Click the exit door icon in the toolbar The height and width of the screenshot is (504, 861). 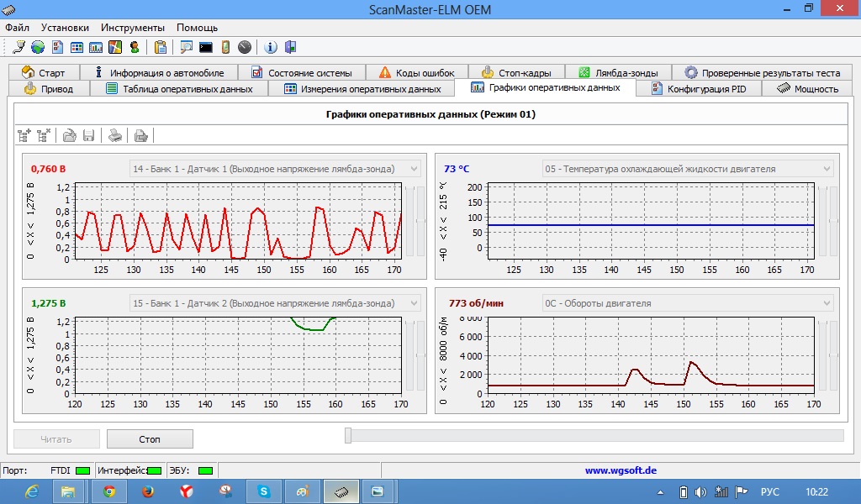point(290,47)
